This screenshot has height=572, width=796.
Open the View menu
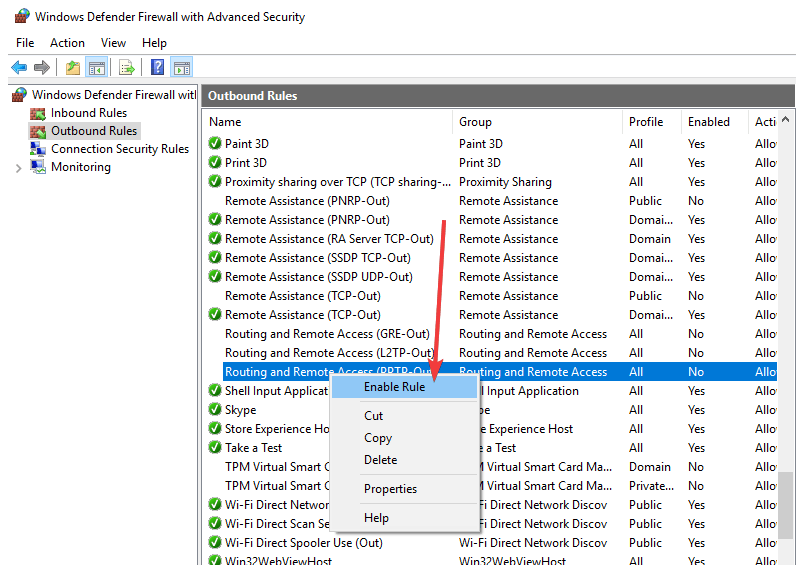[x=113, y=43]
